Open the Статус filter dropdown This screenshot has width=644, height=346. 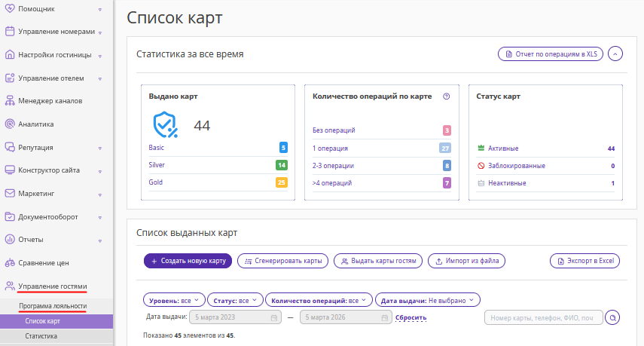(x=233, y=300)
